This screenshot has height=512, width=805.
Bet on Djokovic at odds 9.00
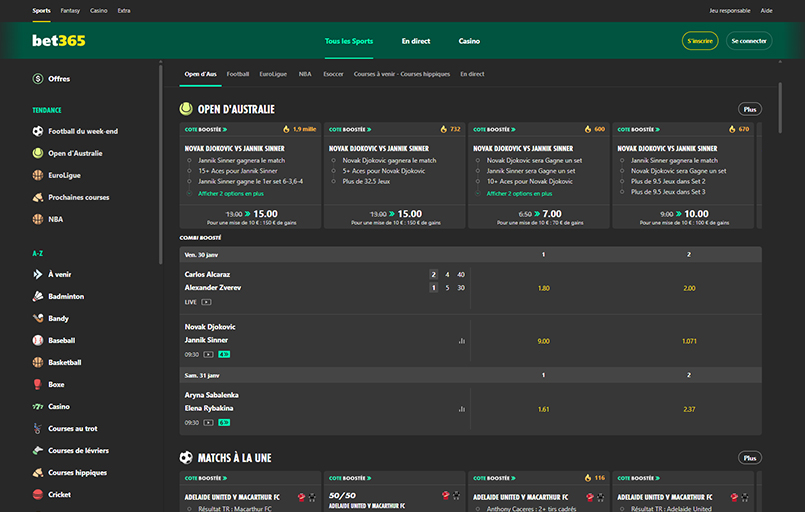coord(543,341)
